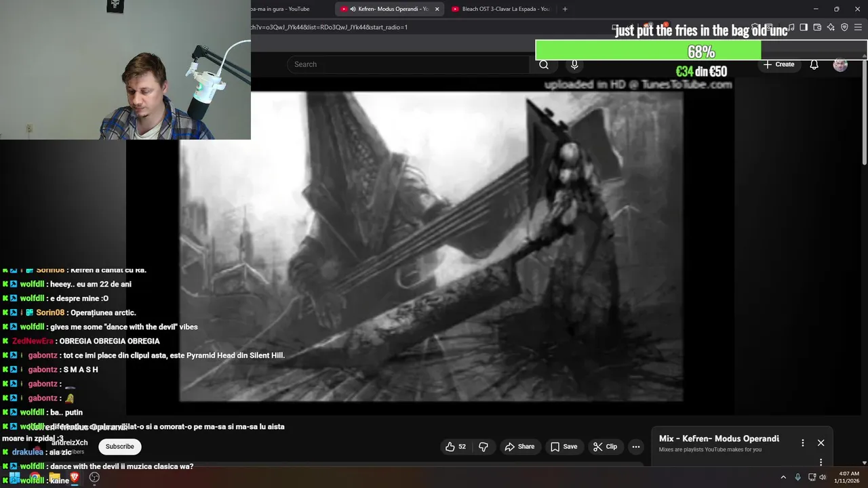The image size is (868, 488).
Task: Open network settings tray icon
Action: point(812,477)
